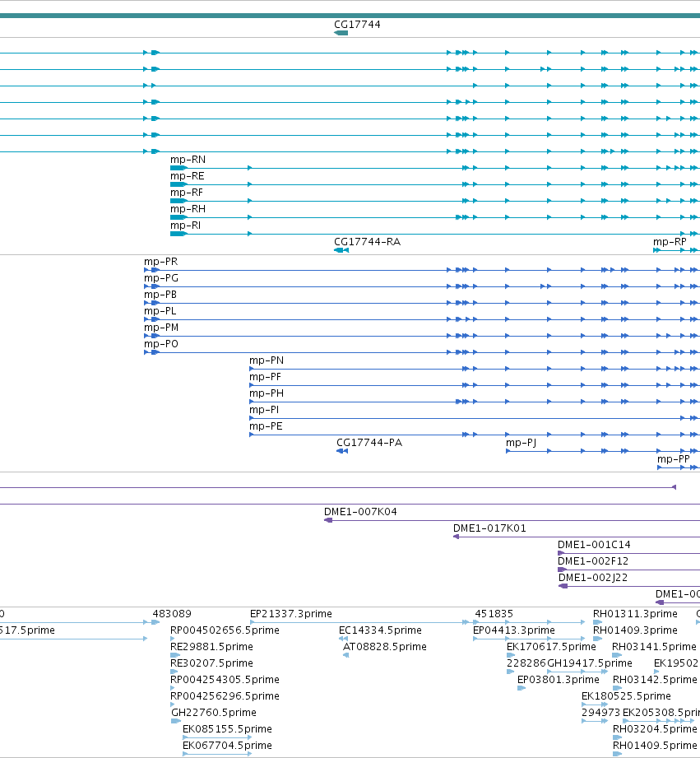
Task: Select the 483089 feature label
Action: [172, 613]
